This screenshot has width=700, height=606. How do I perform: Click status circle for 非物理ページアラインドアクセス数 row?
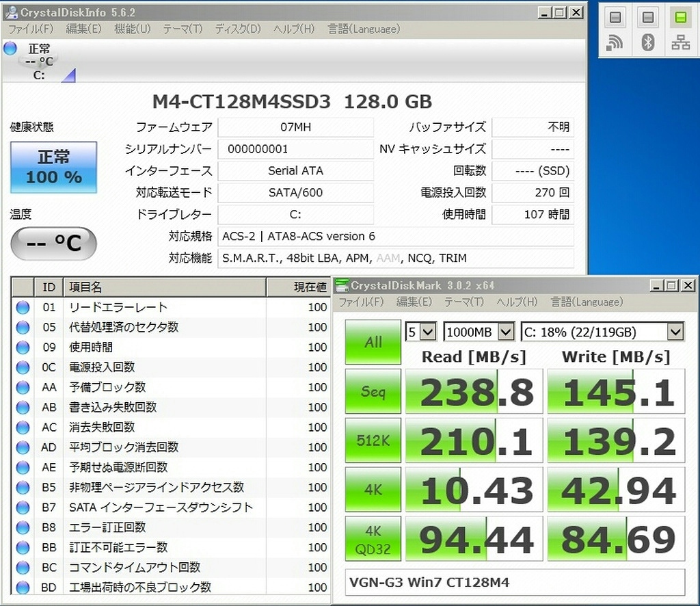(23, 487)
